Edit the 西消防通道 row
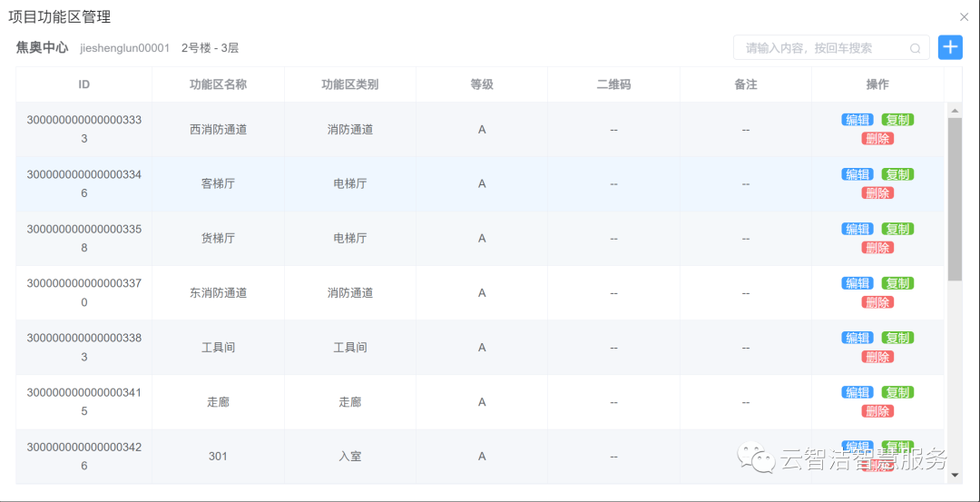Image resolution: width=980 pixels, height=502 pixels. pos(857,120)
